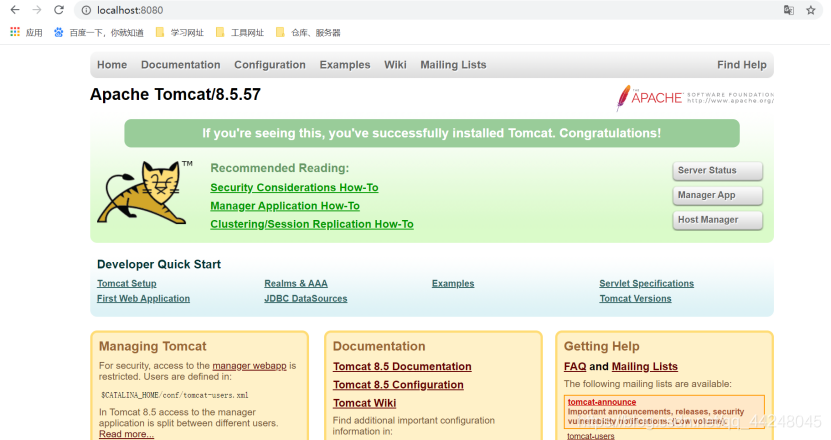Click the browser back arrow

click(x=15, y=10)
